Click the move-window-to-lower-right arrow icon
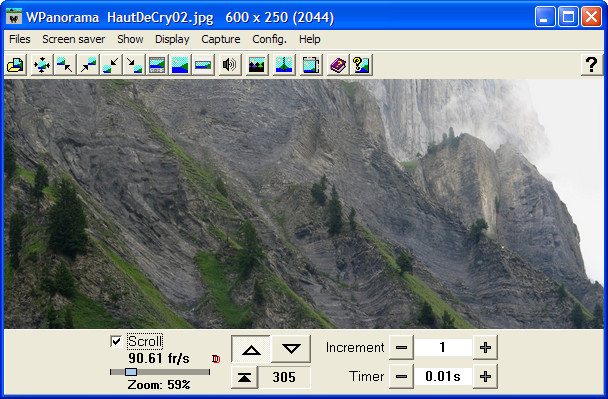This screenshot has width=608, height=399. [x=134, y=65]
